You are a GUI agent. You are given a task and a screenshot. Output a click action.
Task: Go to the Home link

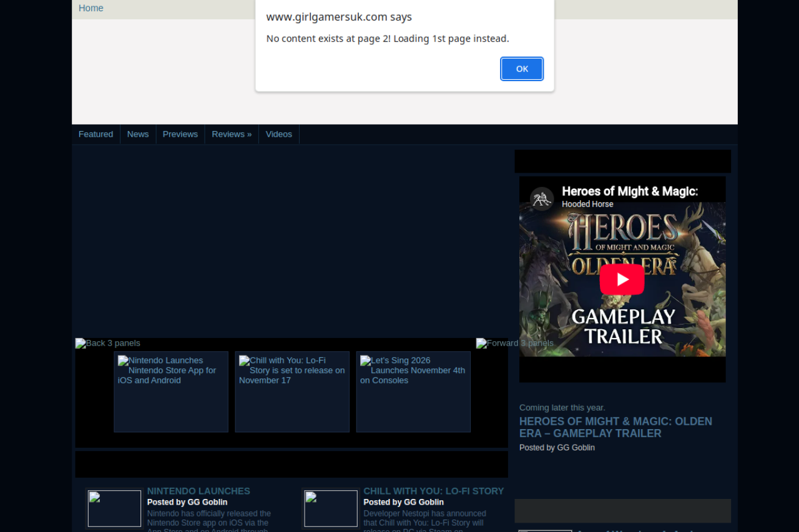[x=91, y=8]
